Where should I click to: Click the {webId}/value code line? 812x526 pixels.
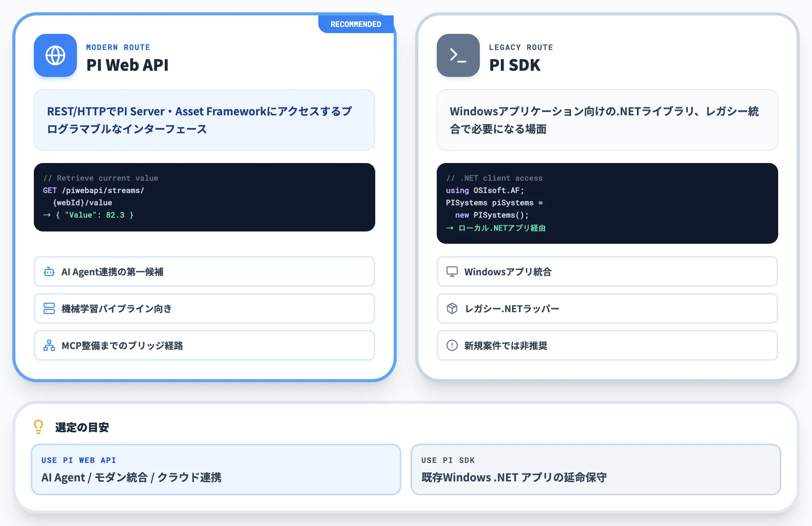click(x=82, y=203)
